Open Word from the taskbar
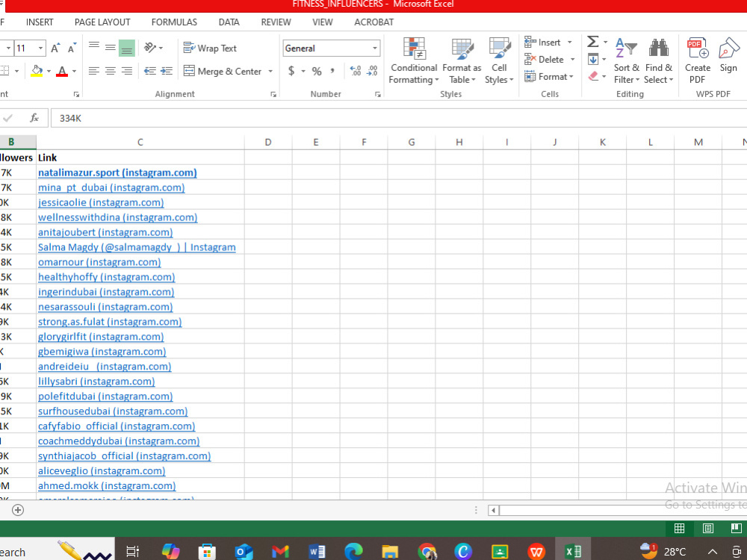747x560 pixels. tap(317, 551)
